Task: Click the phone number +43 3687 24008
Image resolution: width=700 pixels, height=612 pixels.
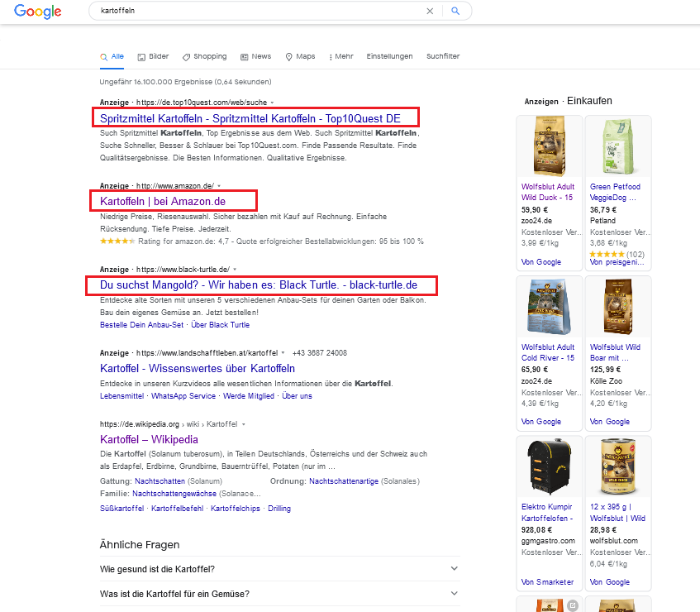Action: [320, 353]
